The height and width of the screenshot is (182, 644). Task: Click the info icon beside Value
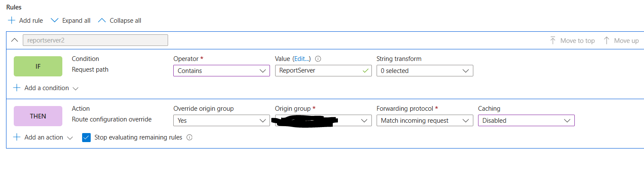pos(319,59)
